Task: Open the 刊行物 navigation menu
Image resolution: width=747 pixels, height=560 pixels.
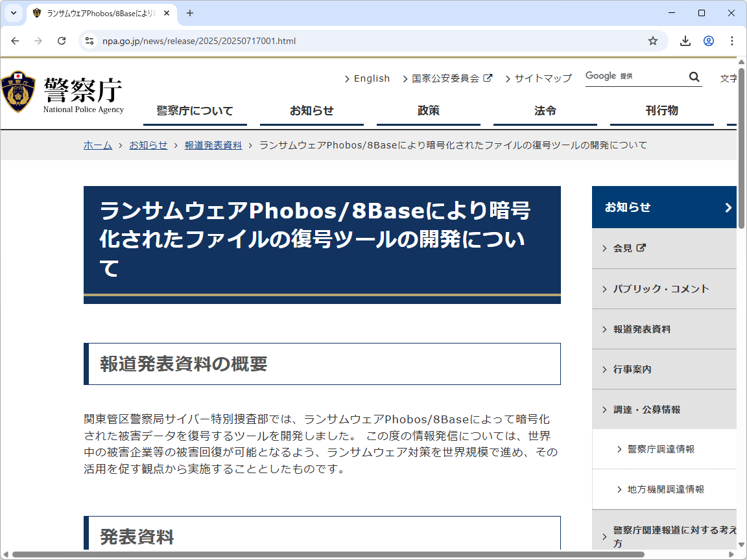Action: click(x=661, y=111)
